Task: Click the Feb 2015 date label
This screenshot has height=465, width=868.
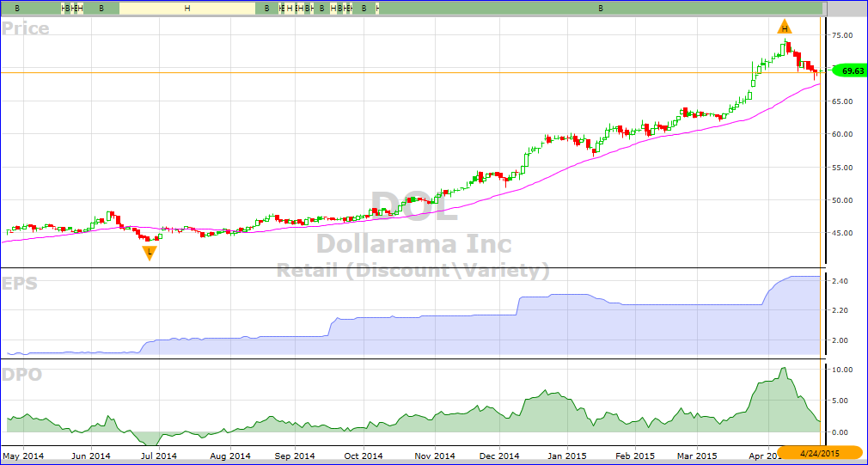Action: click(634, 456)
